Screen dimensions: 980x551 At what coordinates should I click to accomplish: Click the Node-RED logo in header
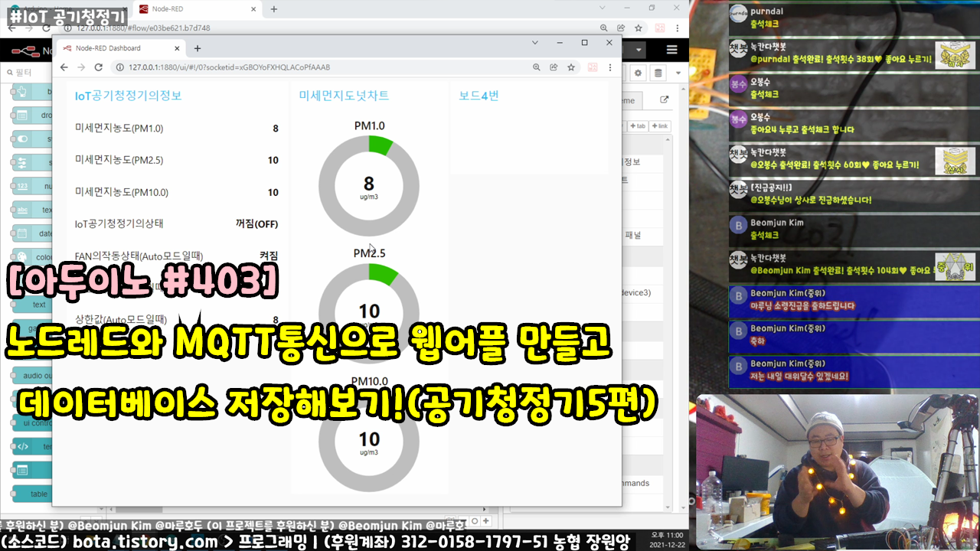pyautogui.click(x=27, y=51)
